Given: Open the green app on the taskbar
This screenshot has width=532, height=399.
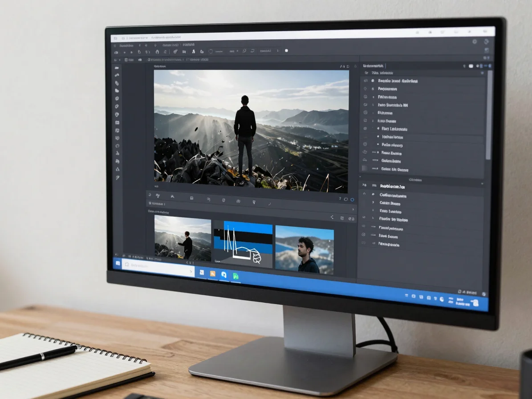Looking at the screenshot, I should coord(236,276).
